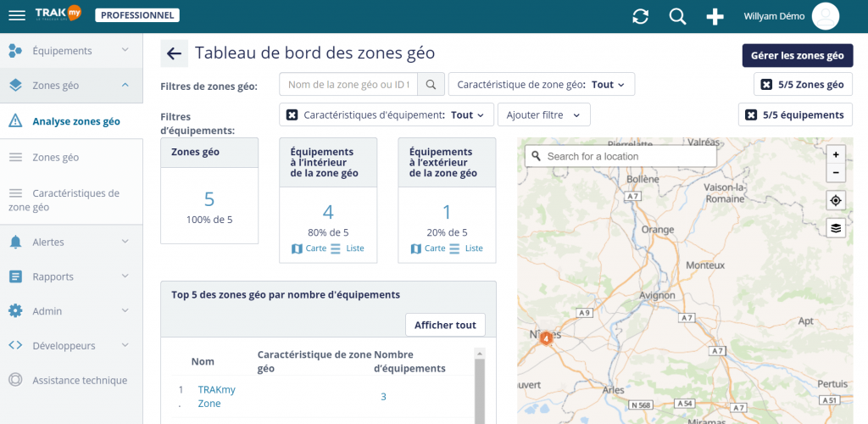Click the Nom column header

[x=203, y=361]
